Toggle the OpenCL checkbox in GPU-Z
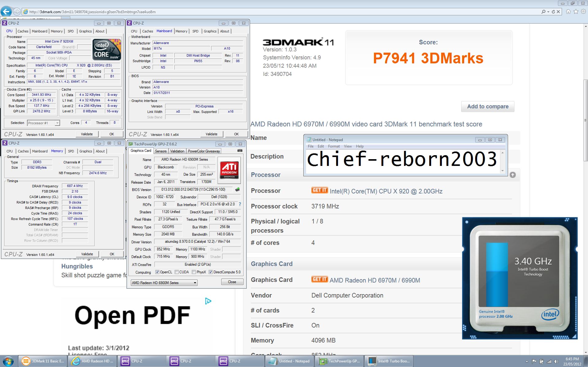 coord(157,272)
